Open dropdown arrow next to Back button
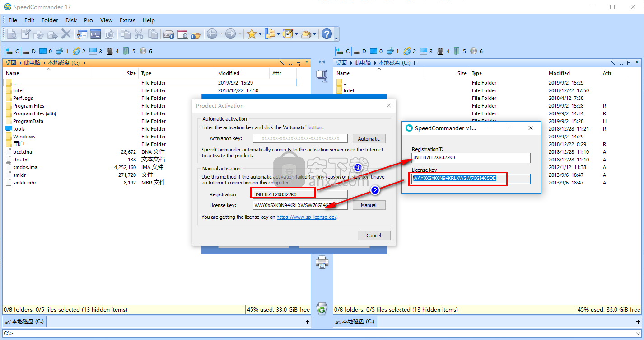Viewport: 644px width, 340px height. click(220, 34)
